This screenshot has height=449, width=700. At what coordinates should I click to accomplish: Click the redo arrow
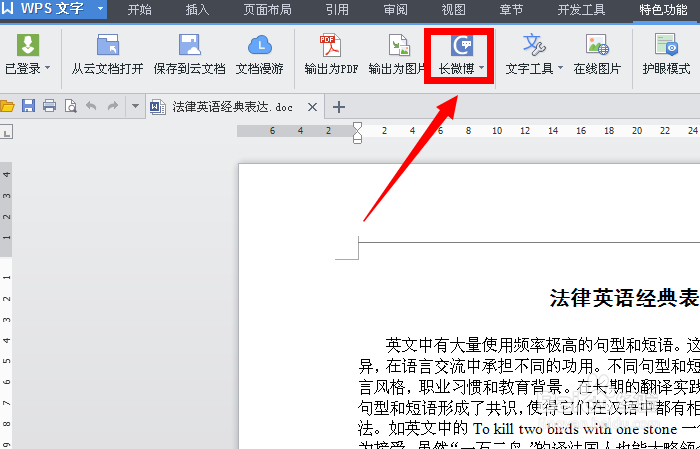point(112,106)
